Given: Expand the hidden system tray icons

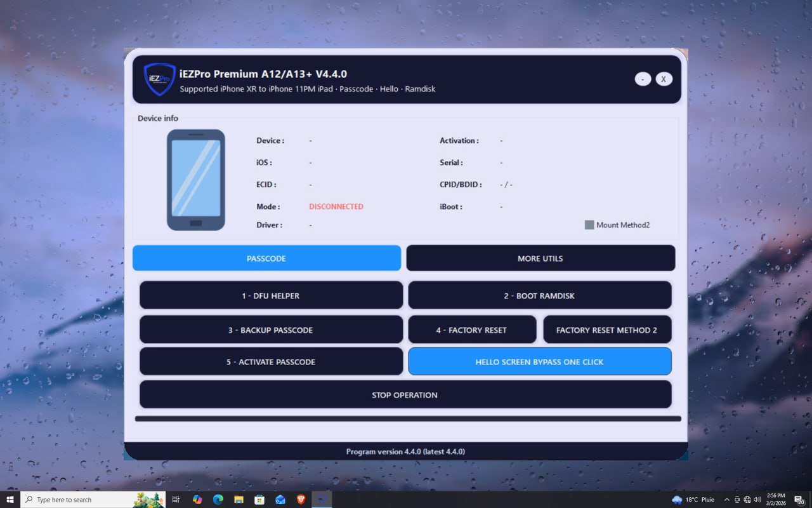Looking at the screenshot, I should pyautogui.click(x=727, y=500).
